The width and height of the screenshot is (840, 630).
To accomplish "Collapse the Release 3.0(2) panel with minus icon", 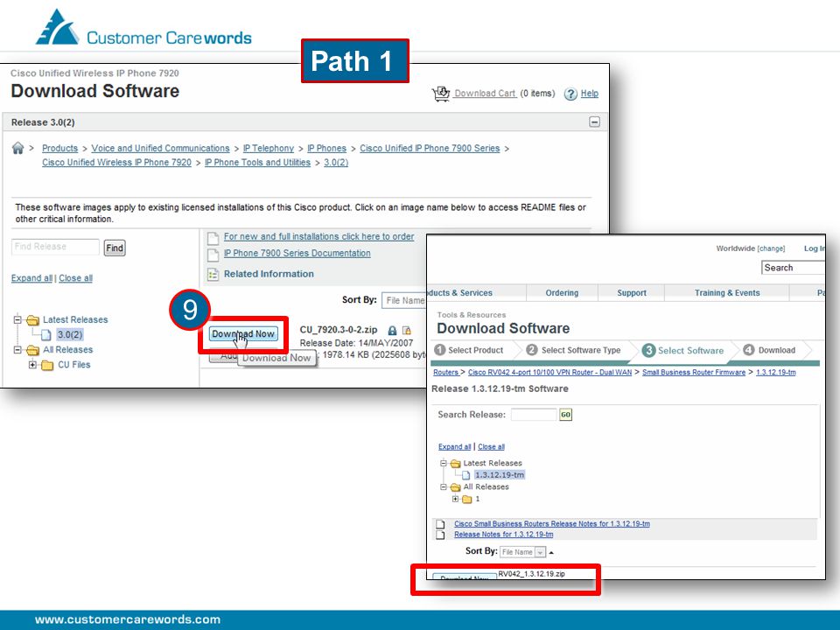I will point(594,122).
